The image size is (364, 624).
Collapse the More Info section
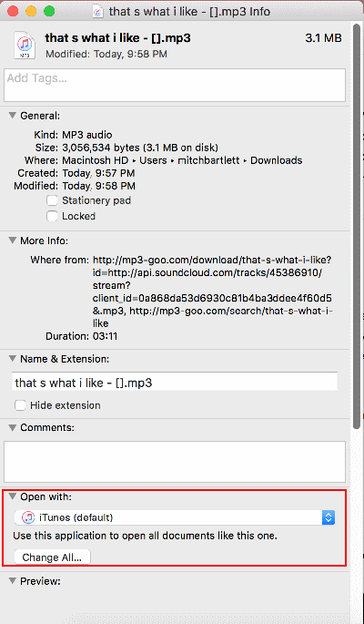pos(13,240)
